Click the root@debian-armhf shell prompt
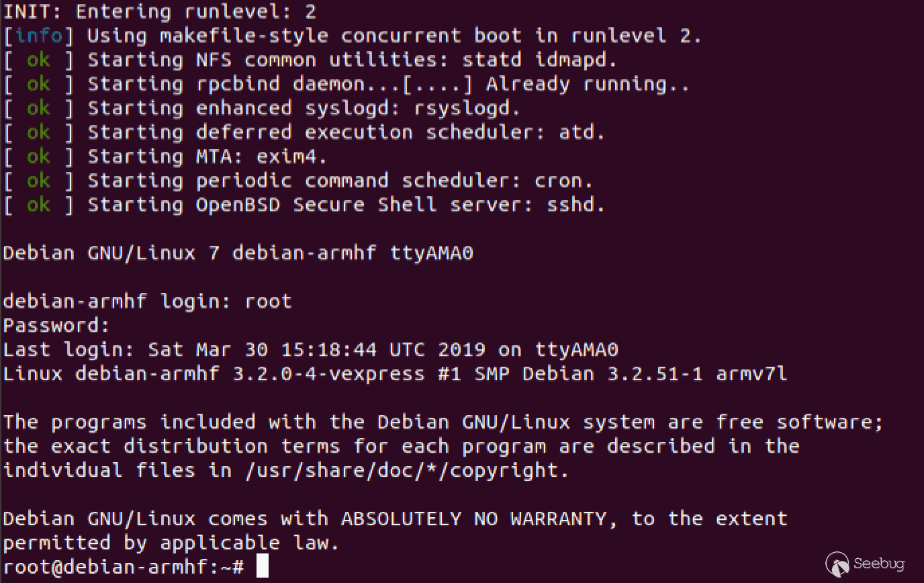 click(x=124, y=566)
